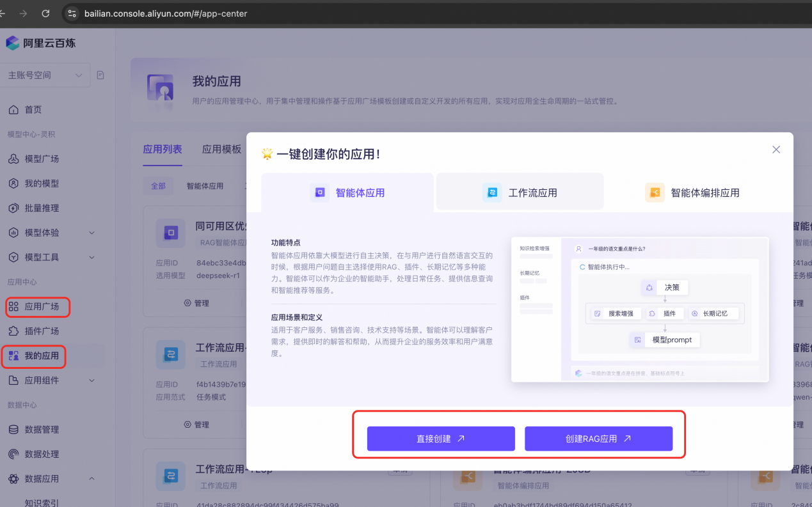Click the 模型工具 sidebar icon
Viewport: 812px width, 507px height.
[13, 257]
